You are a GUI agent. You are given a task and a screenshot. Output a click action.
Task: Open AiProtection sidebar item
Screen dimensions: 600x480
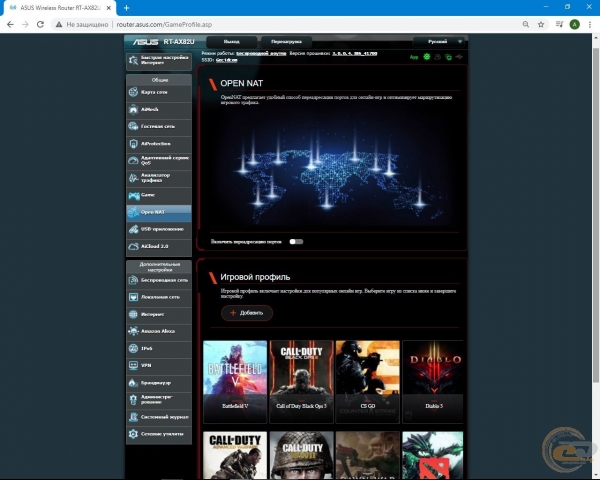tap(159, 144)
